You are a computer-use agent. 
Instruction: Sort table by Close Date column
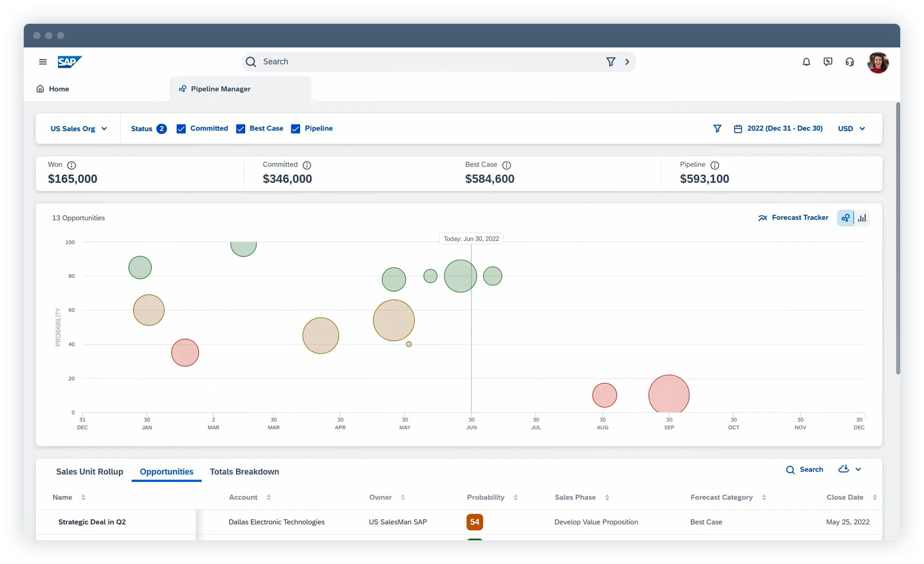[x=875, y=497]
